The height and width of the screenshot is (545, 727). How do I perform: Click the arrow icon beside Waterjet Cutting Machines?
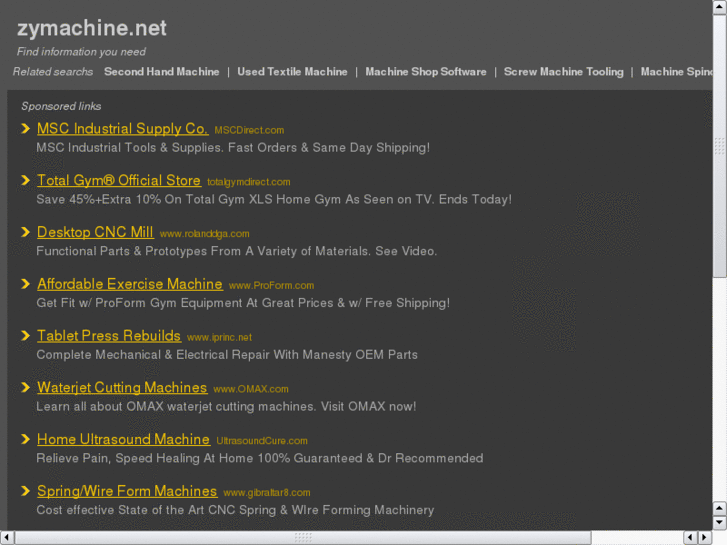click(26, 387)
